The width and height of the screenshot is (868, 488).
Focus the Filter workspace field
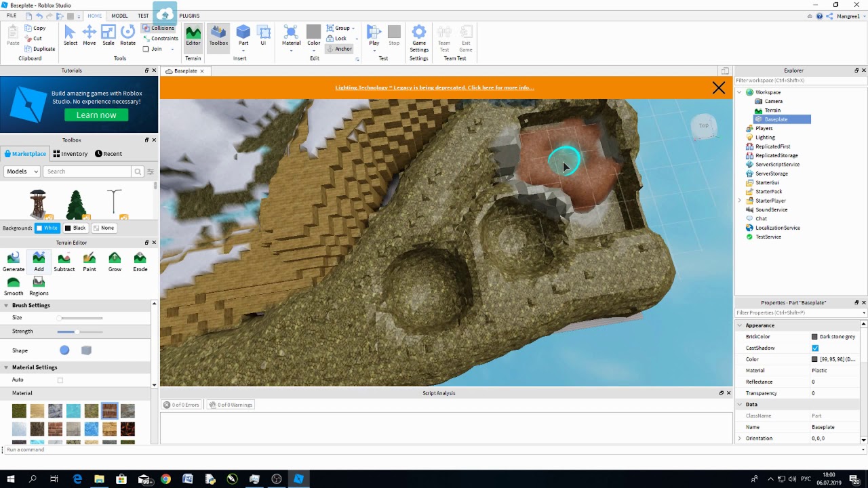(800, 81)
